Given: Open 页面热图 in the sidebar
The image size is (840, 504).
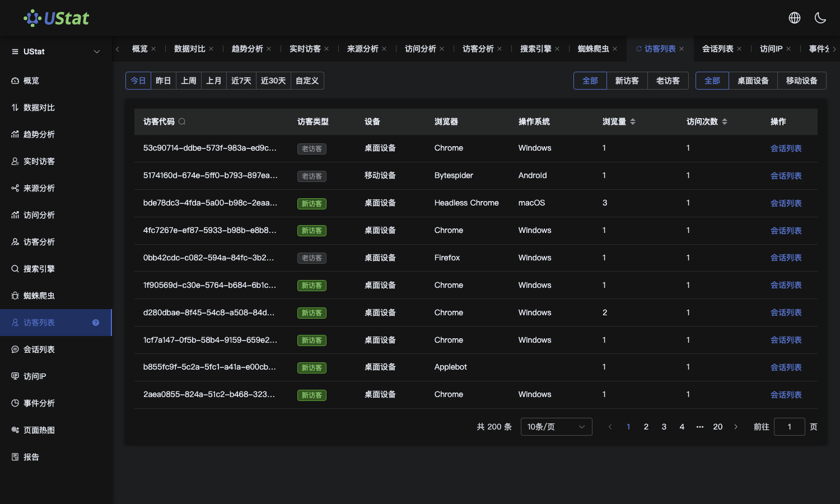Looking at the screenshot, I should pos(56,430).
